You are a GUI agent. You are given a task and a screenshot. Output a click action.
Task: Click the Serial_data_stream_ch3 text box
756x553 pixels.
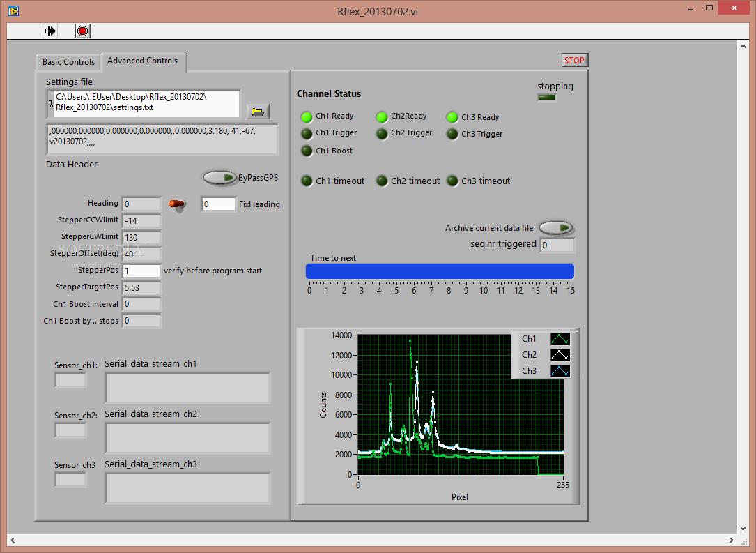tap(187, 488)
